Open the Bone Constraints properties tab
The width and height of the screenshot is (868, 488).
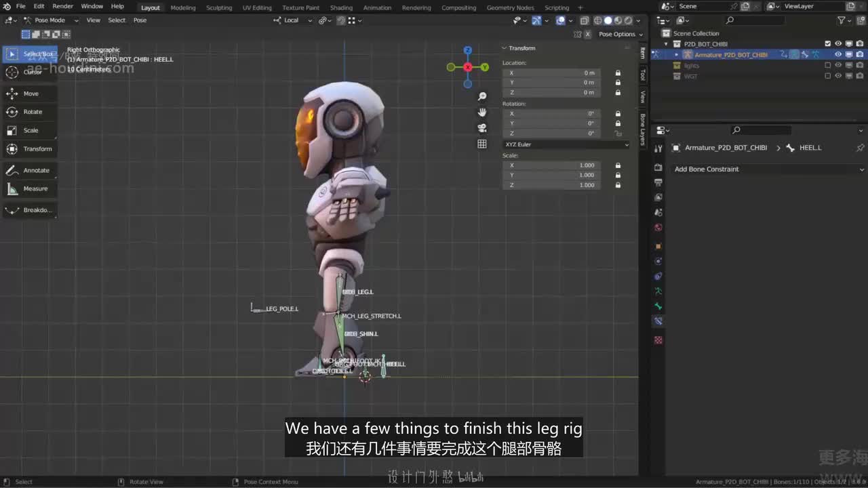click(658, 321)
